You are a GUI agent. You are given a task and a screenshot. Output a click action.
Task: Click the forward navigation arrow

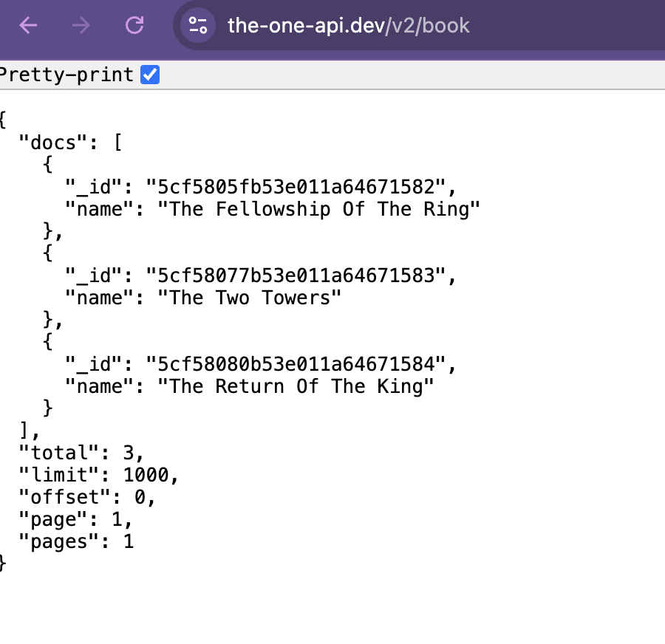click(81, 26)
